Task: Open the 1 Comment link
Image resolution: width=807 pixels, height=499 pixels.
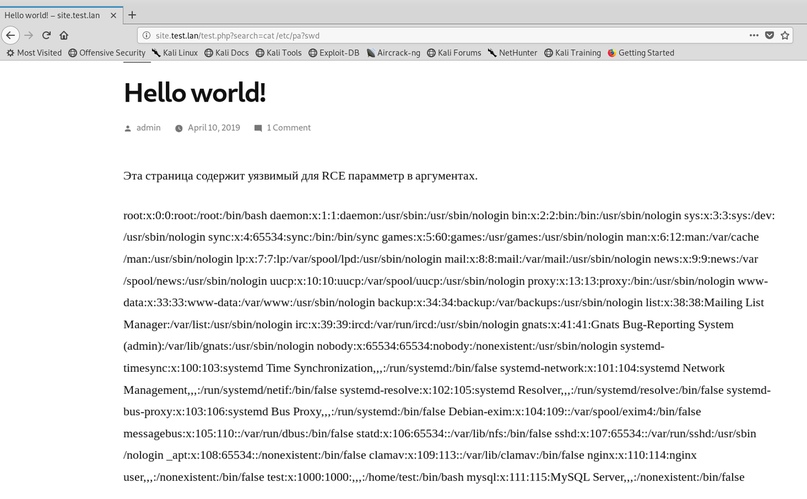Action: (x=288, y=128)
